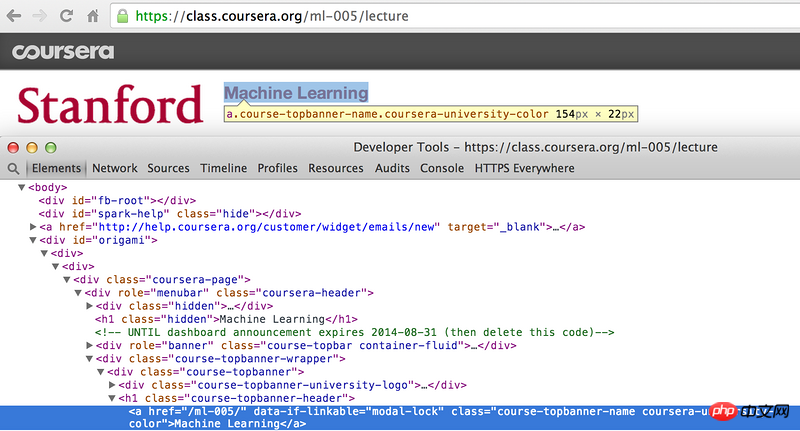Open the Resources tab
Screen dimensions: 800x431
pyautogui.click(x=336, y=168)
